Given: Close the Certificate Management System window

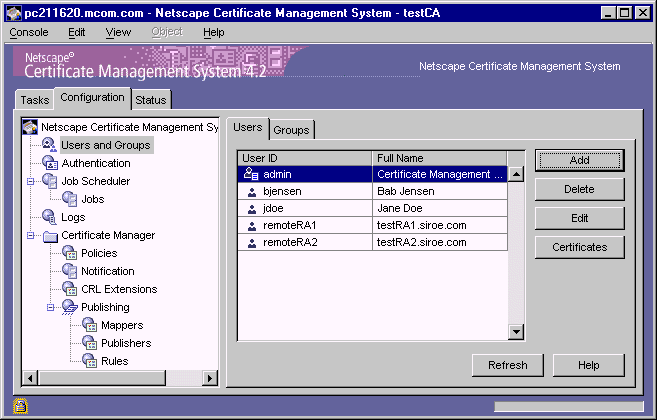Looking at the screenshot, I should tap(643, 13).
